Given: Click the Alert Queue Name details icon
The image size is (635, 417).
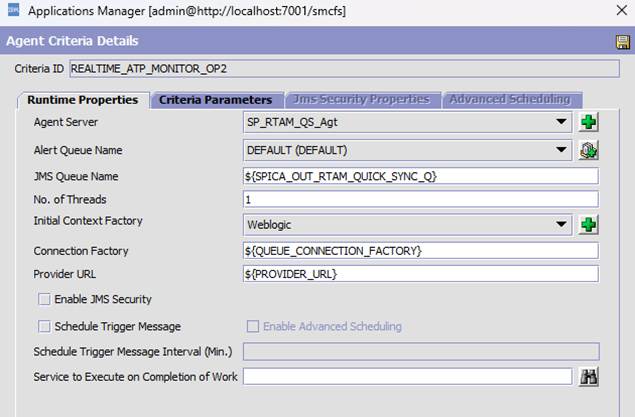Looking at the screenshot, I should 589,151.
